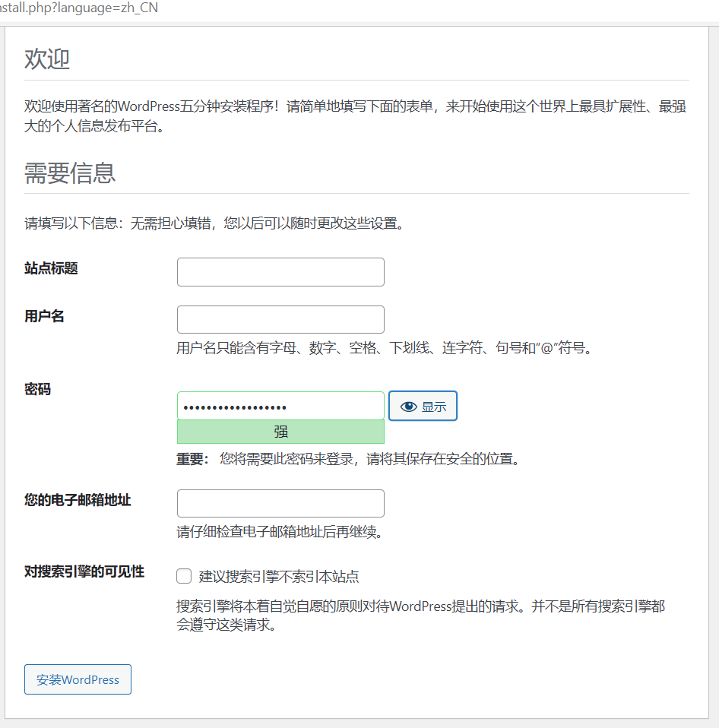Viewport: 719px width, 728px height.
Task: Click the 站点标题 input field
Action: click(280, 272)
